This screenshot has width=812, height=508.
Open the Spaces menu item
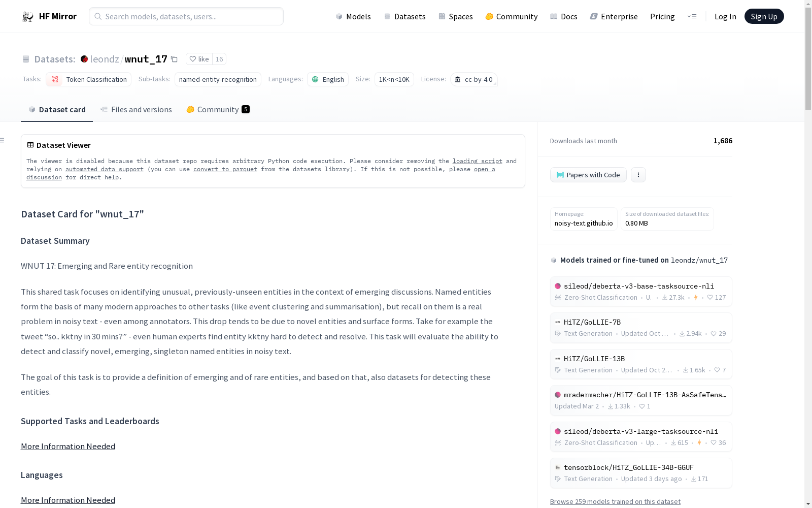[x=456, y=16]
